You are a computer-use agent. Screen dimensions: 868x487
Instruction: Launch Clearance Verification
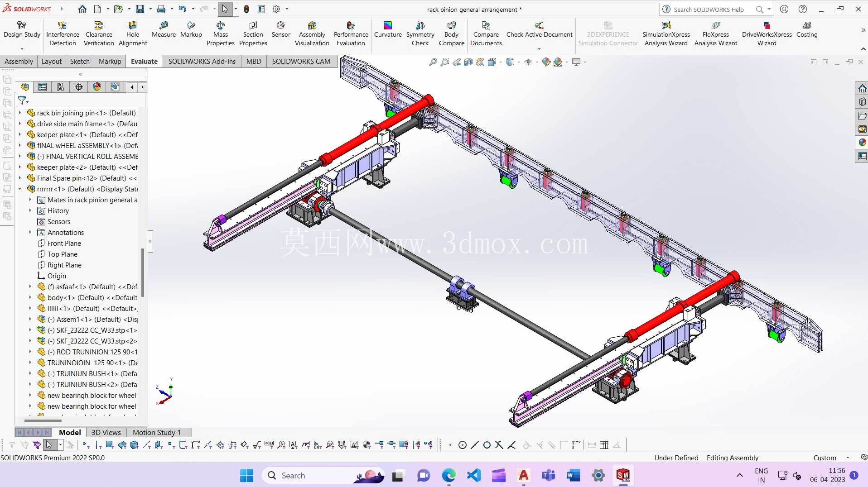pos(99,34)
